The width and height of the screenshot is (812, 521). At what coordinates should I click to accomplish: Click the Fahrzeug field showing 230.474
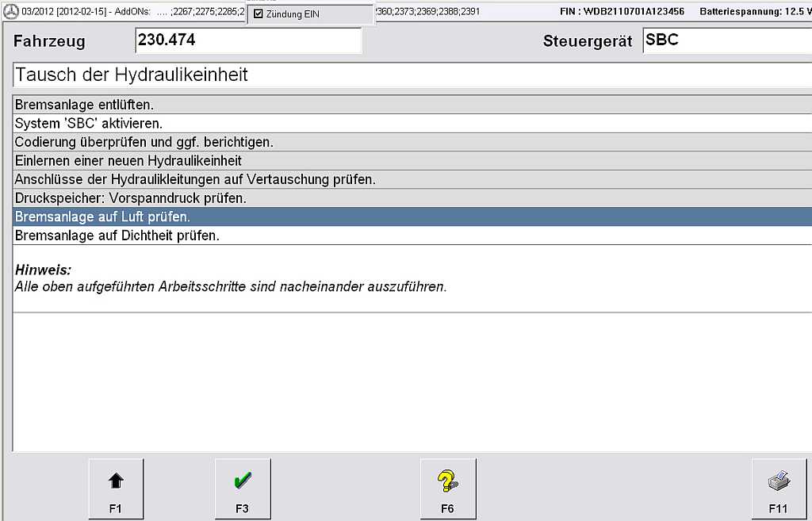(x=247, y=40)
